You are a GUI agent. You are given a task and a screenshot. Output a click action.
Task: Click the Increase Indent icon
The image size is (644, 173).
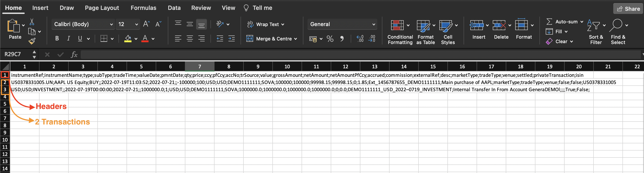232,39
